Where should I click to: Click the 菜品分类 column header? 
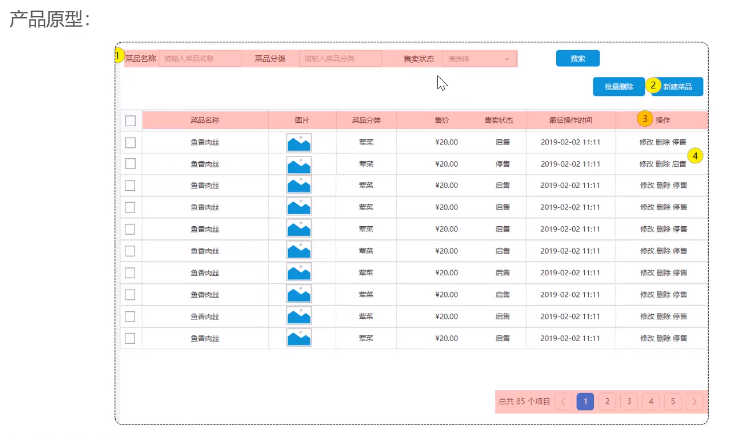point(366,120)
